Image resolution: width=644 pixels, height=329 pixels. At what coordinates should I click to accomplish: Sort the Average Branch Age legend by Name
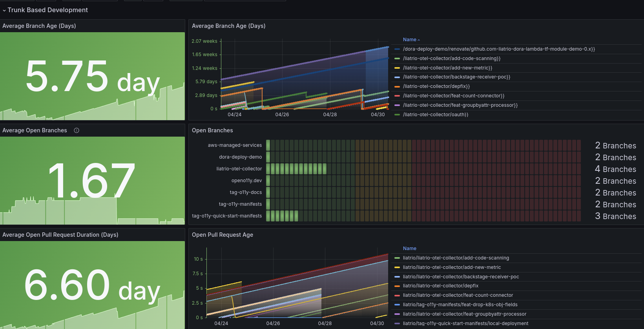(x=411, y=40)
